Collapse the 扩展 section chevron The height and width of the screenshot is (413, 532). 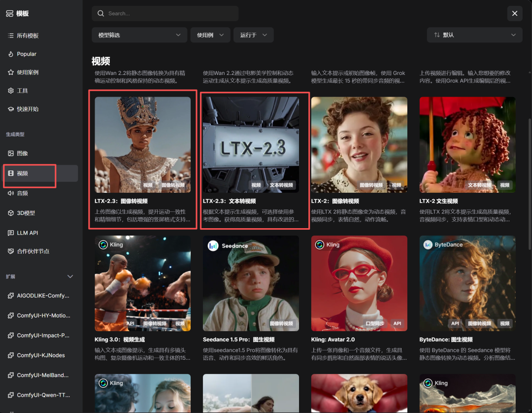coord(70,276)
